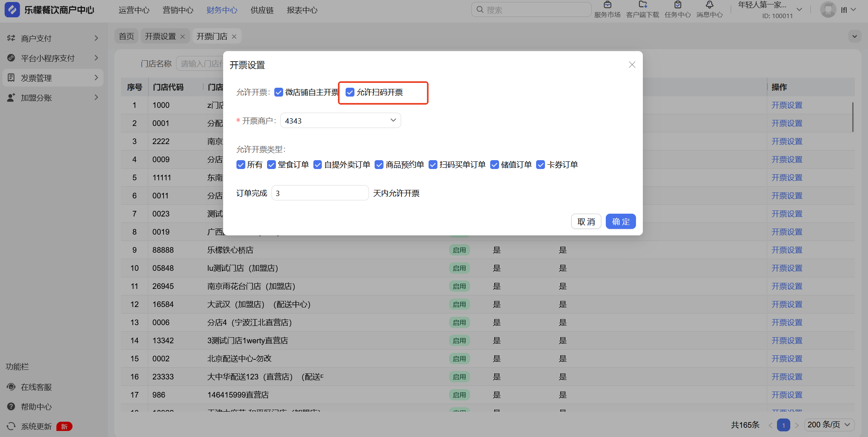Open the 任务中心 task center icon
The height and width of the screenshot is (437, 868).
pos(677,5)
